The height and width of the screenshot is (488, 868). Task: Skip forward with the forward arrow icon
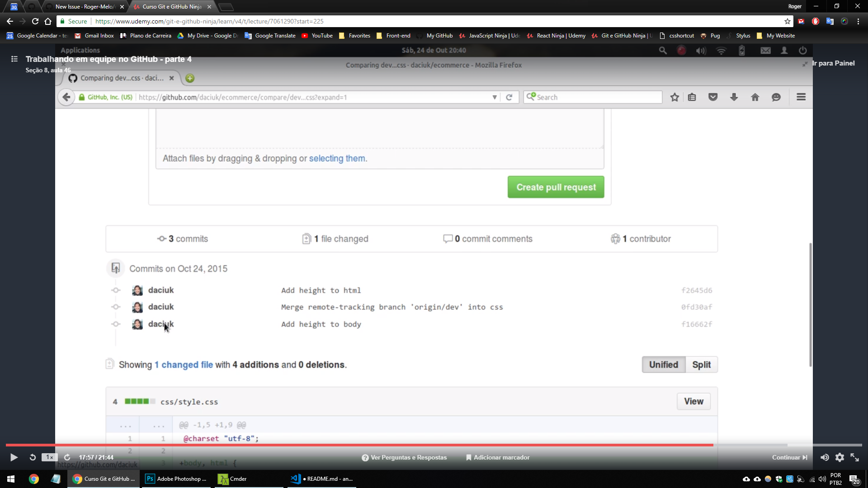click(x=67, y=457)
